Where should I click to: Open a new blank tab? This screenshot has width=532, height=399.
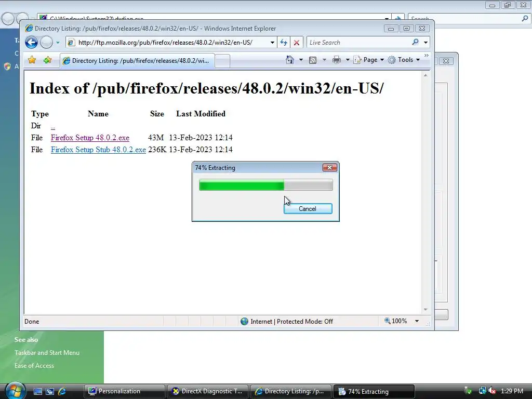pos(222,61)
